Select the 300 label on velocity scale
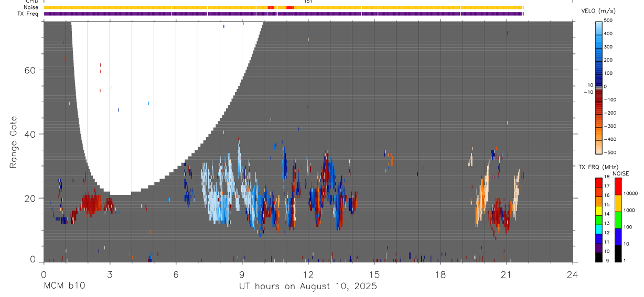644x297 pixels. pos(609,47)
